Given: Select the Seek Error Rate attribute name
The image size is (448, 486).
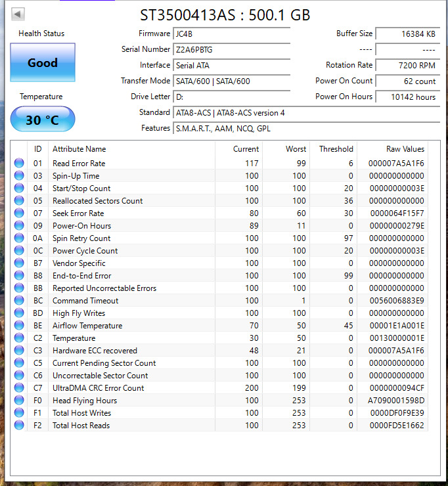Looking at the screenshot, I should click(78, 213).
